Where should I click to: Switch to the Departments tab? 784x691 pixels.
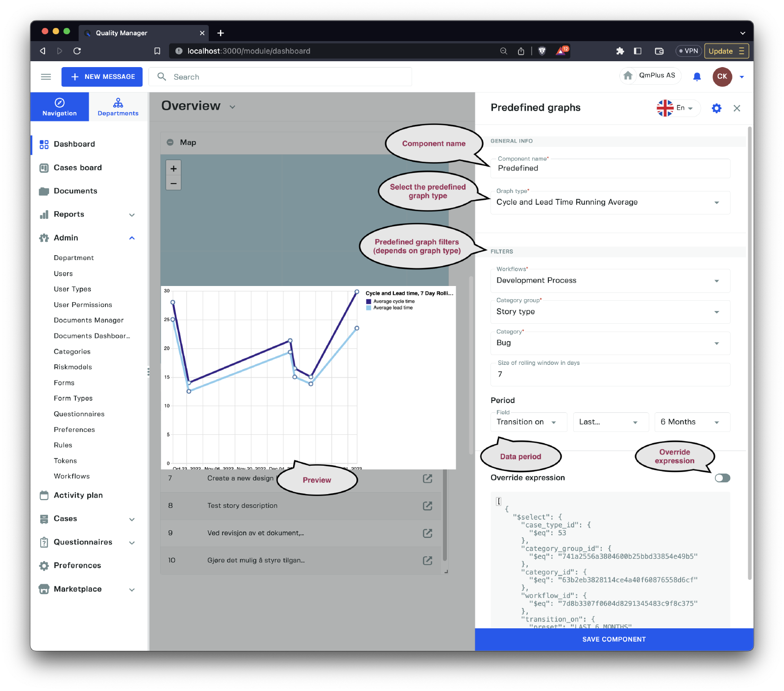coord(118,107)
